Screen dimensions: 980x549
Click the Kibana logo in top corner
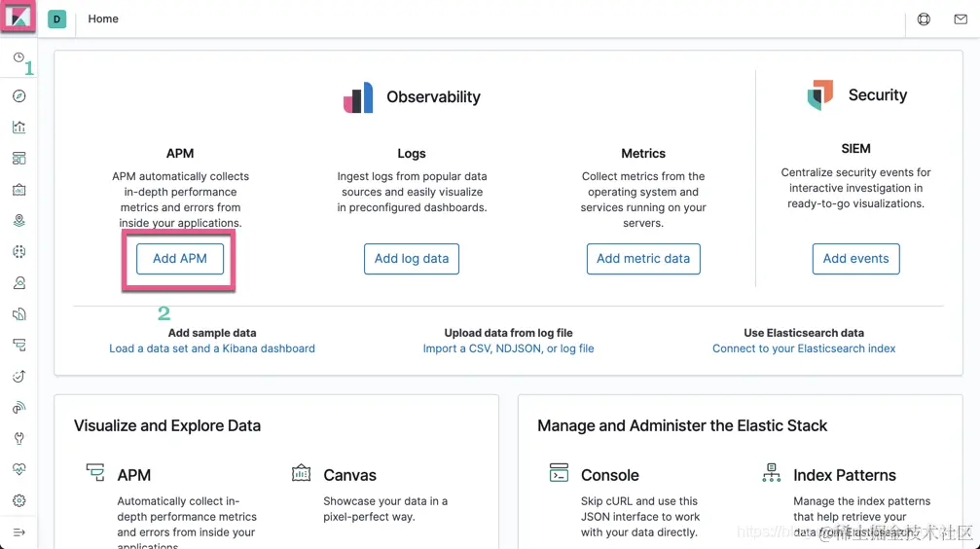[18, 17]
